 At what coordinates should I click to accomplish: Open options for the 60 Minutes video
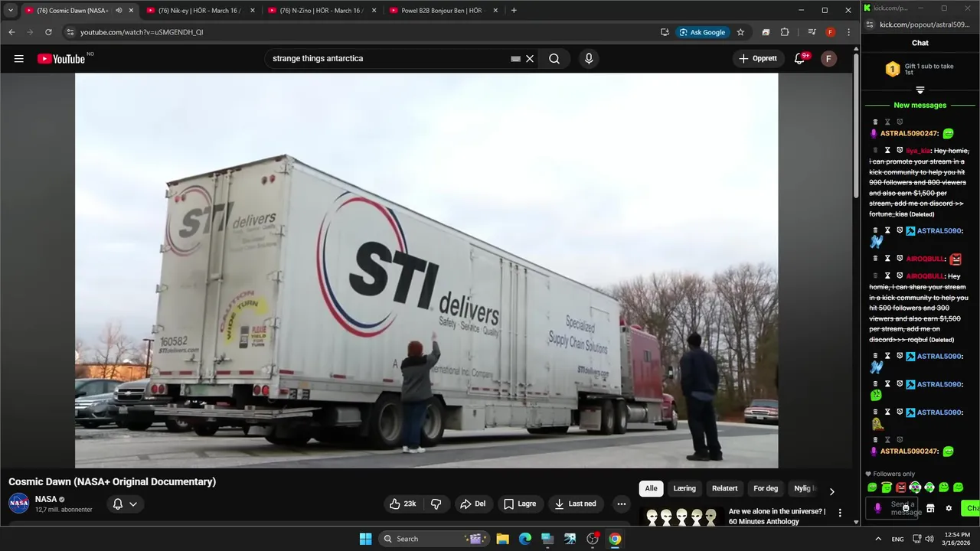pyautogui.click(x=840, y=513)
